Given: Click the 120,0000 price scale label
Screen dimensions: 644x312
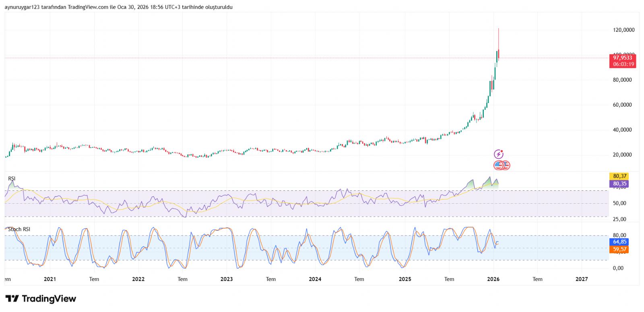Looking at the screenshot, I should pos(623,30).
